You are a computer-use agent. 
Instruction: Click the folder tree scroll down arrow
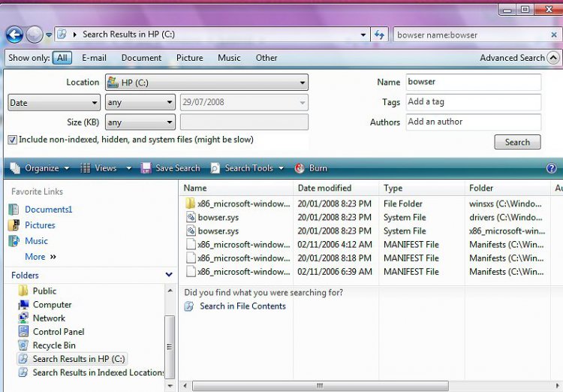click(x=170, y=386)
